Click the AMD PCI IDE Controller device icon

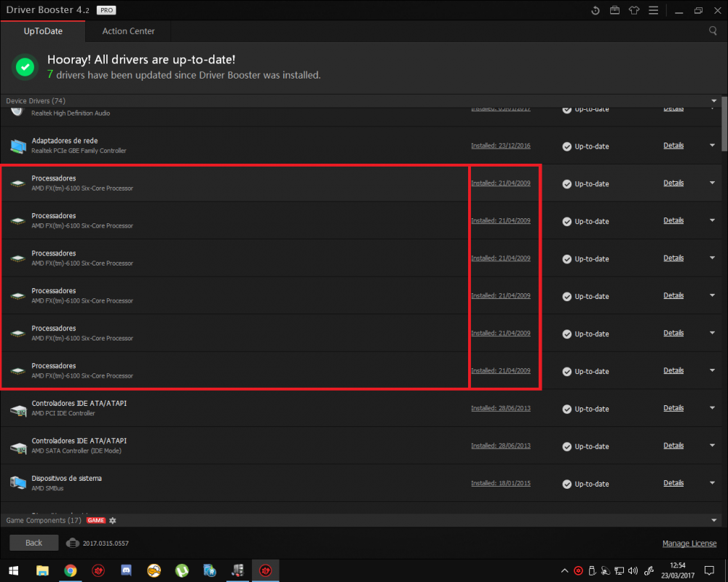click(x=18, y=410)
